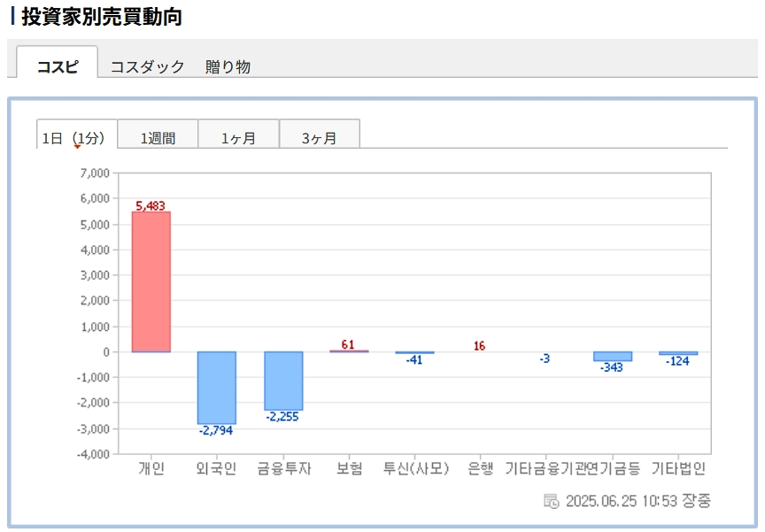Switch chart period to 1ヶ月
The height and width of the screenshot is (532, 765).
238,137
